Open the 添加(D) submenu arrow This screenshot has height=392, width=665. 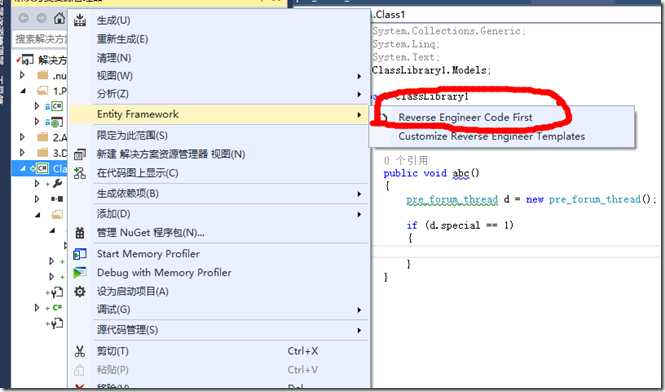[359, 214]
